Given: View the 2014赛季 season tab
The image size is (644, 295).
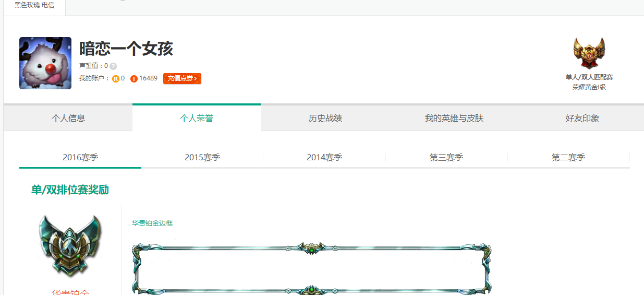Looking at the screenshot, I should point(324,157).
